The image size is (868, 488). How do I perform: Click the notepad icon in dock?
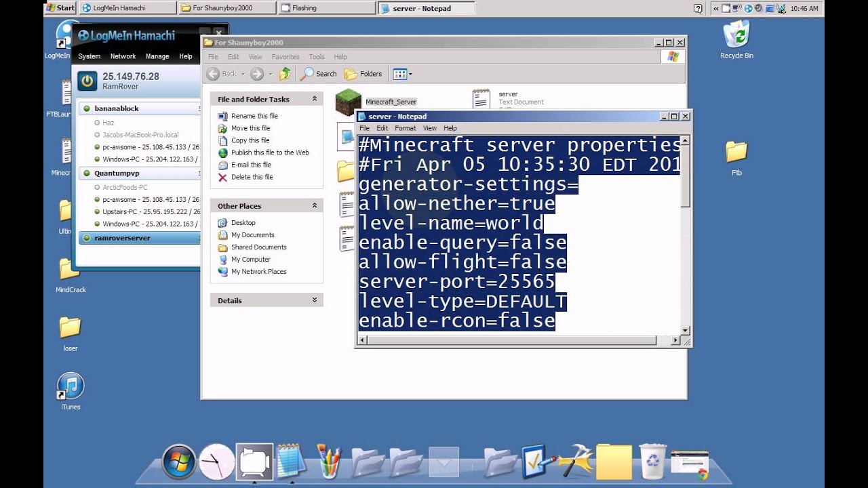pos(292,461)
